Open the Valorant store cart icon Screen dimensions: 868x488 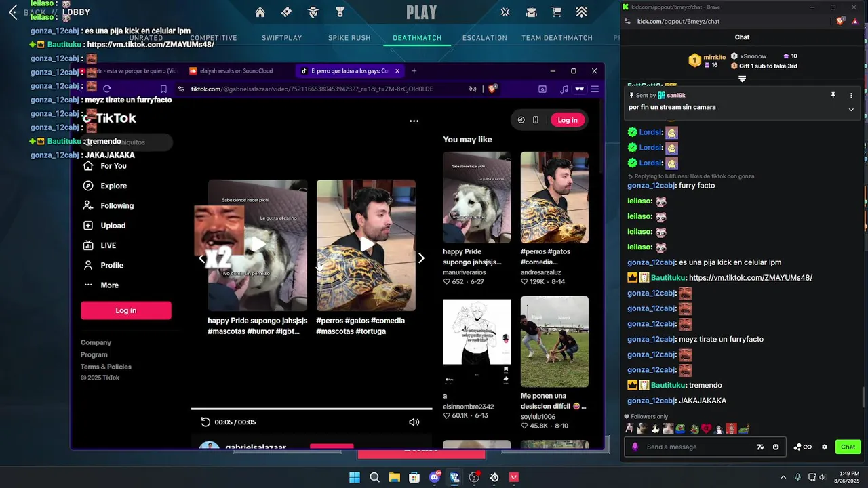click(556, 12)
